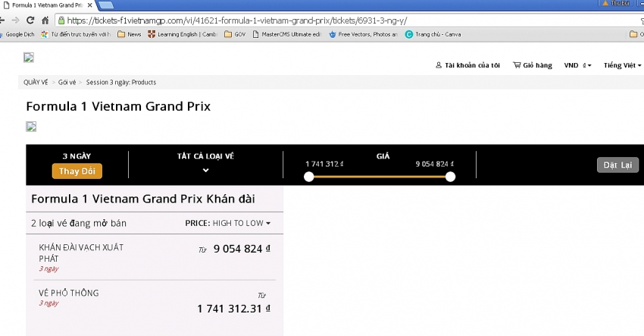Open the Canva bookmark icon
Image resolution: width=644 pixels, height=336 pixels.
pos(409,34)
